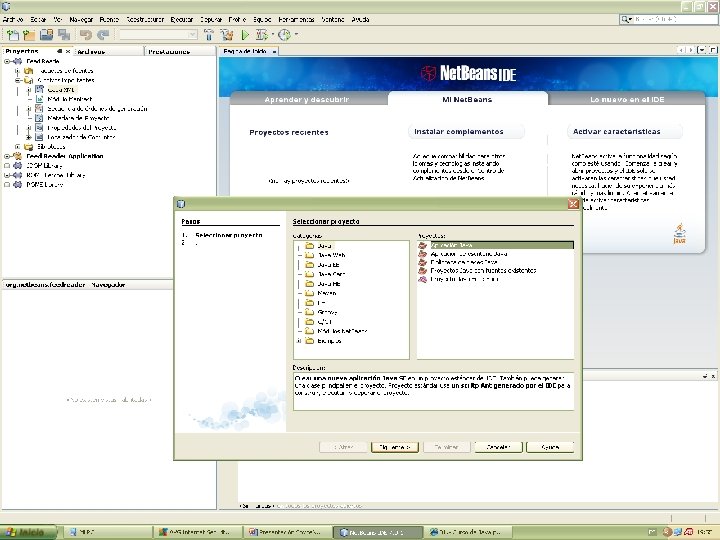The width and height of the screenshot is (720, 540).
Task: Click the Save All disk toolbar icon
Action: point(46,35)
